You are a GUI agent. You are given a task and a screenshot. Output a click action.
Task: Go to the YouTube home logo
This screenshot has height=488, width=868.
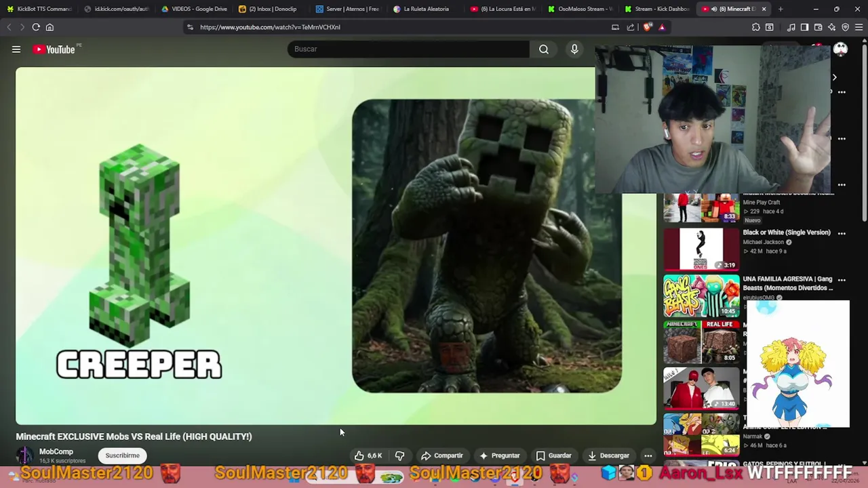tap(54, 49)
